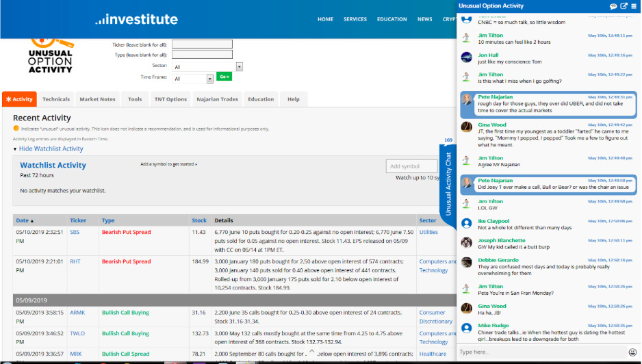Click the green Go button
This screenshot has width=642, height=364.
click(x=224, y=77)
